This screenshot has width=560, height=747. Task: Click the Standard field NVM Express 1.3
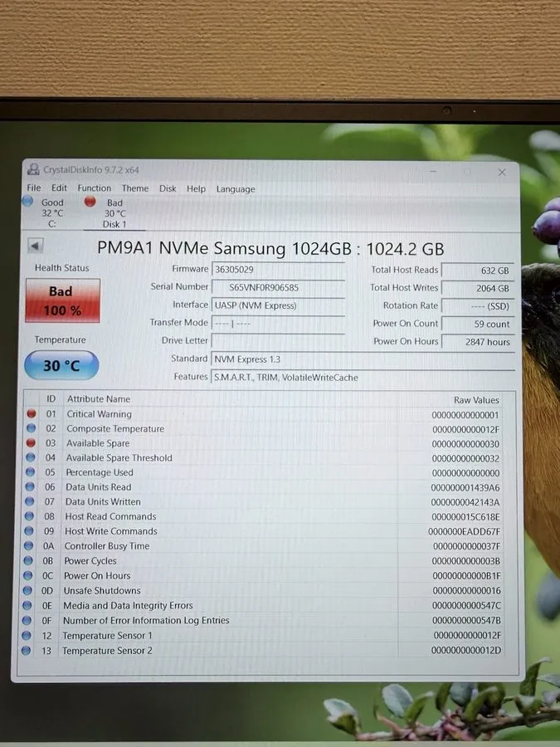coord(363,359)
